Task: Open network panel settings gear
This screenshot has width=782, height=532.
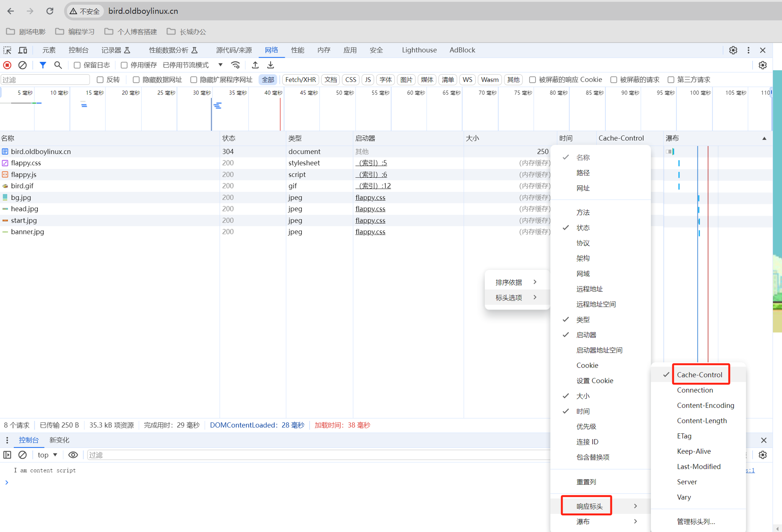Action: point(763,65)
